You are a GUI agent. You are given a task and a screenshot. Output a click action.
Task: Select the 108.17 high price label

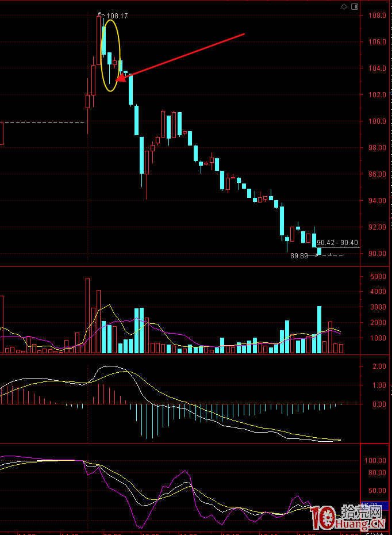tap(117, 16)
